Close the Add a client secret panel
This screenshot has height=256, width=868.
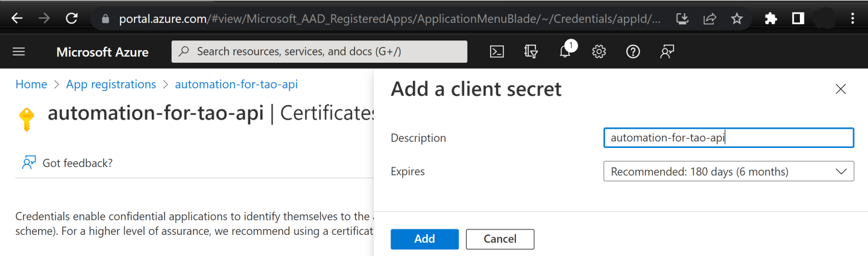(840, 89)
